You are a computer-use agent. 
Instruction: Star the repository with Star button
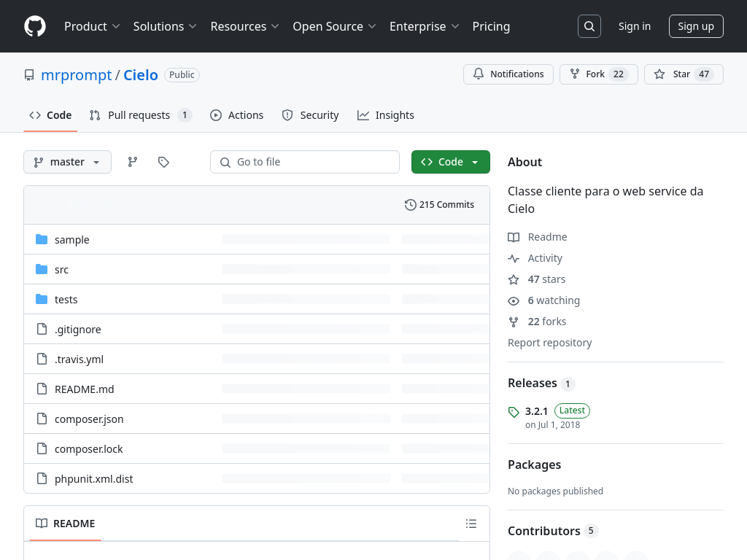(x=684, y=74)
